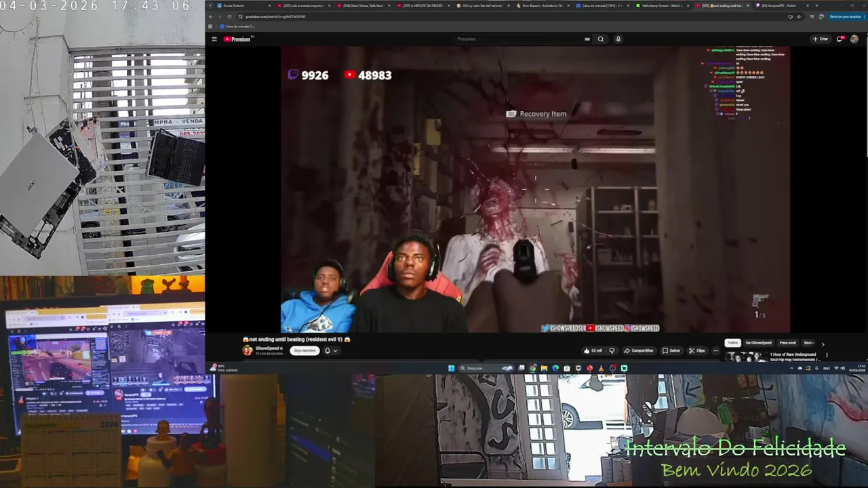Viewport: 868px width, 488px height.
Task: Open IShowSpeed channel name link
Action: [269, 348]
